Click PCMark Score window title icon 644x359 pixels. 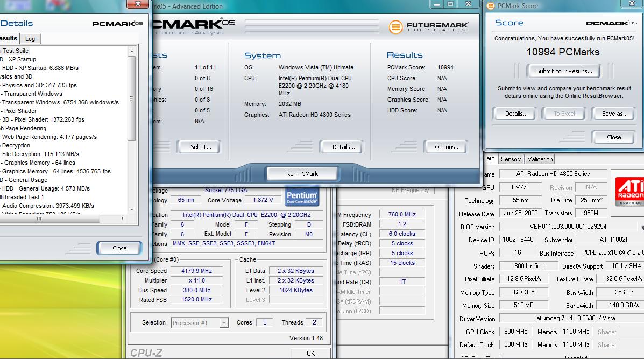[x=490, y=6]
